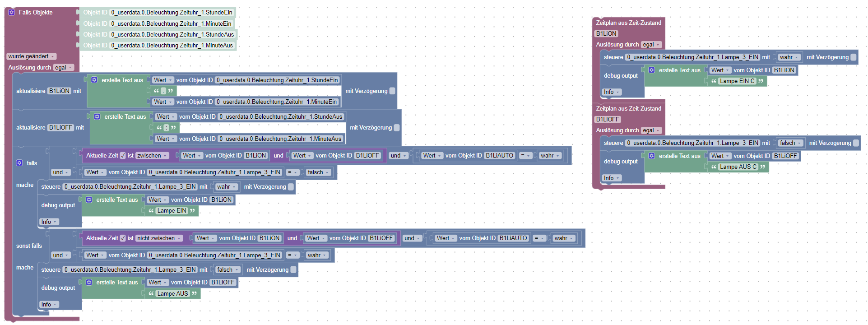Open 'wahr' dropdown above the 'Lampe EIN' debug output

[227, 186]
